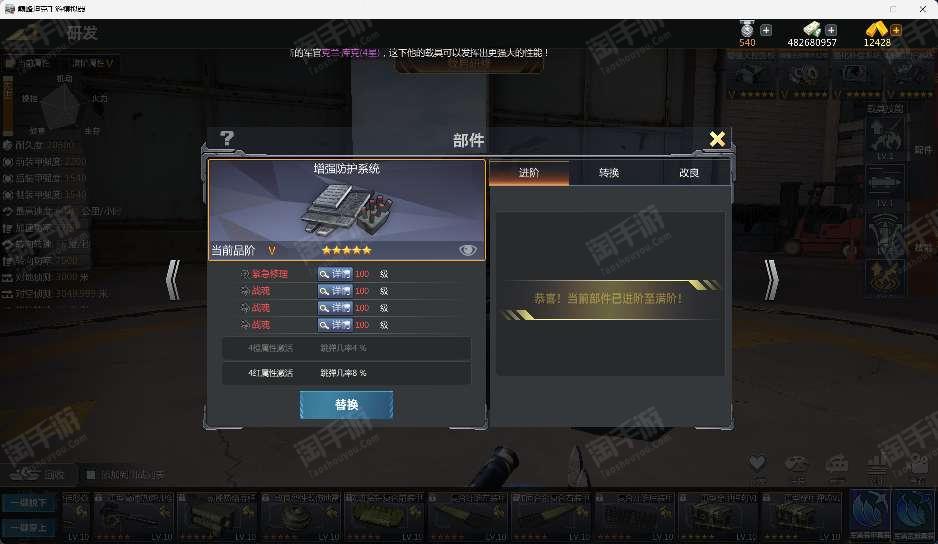Image resolution: width=938 pixels, height=544 pixels.
Task: Open the 改良 tab
Action: point(689,173)
